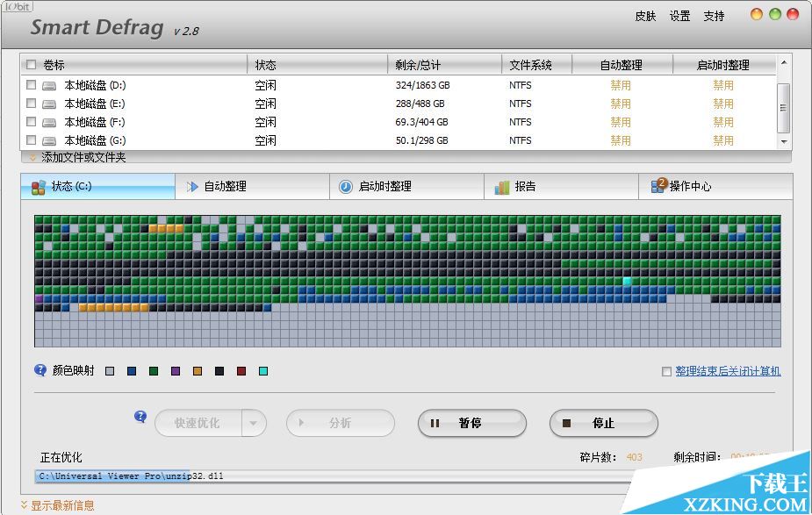Click the 整理结束后关闭计算机 link
Screen dimensions: 812x515
coord(728,371)
